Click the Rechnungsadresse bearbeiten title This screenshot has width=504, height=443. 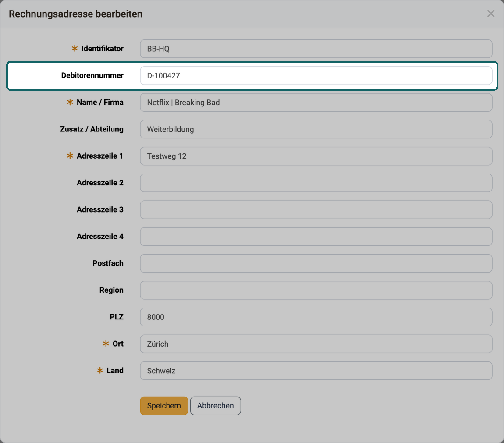(x=75, y=14)
